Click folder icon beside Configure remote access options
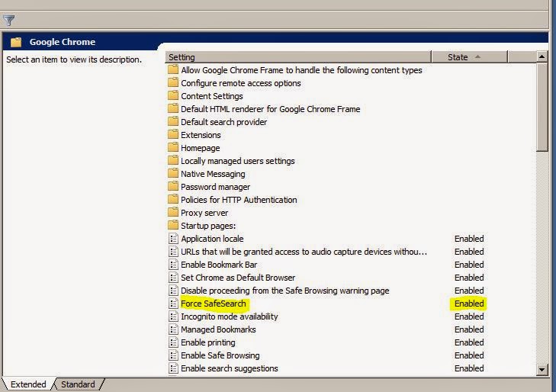556x392 pixels. coord(173,82)
